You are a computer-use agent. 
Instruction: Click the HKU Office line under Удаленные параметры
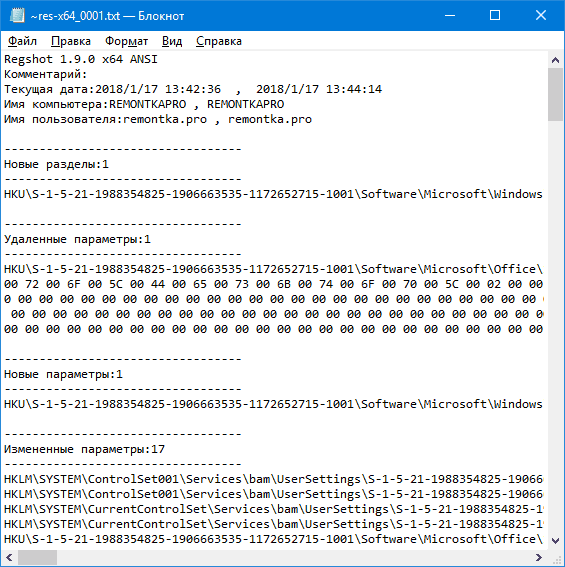pyautogui.click(x=273, y=269)
